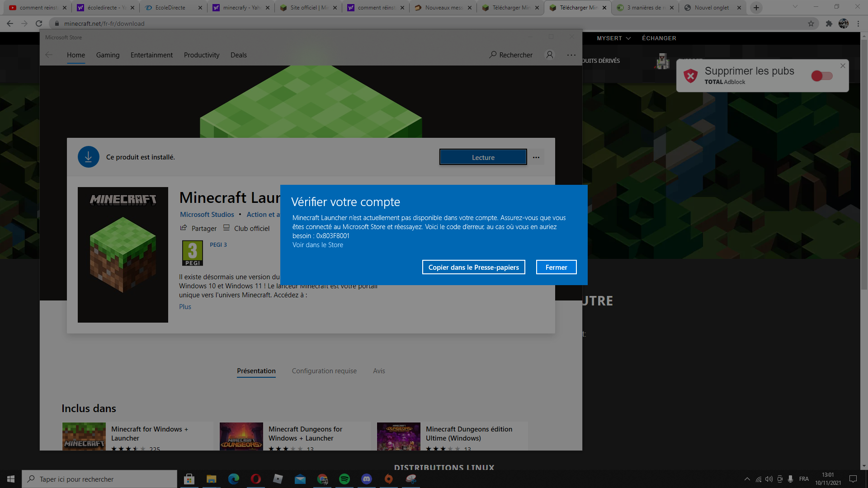Switch to the EcoleDirecte browser tab
This screenshot has height=488, width=868.
(173, 8)
